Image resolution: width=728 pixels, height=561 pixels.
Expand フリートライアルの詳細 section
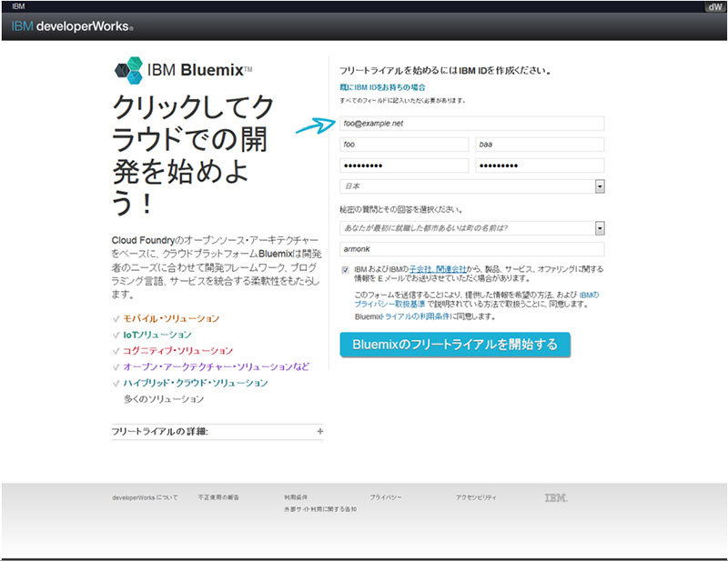(x=217, y=432)
